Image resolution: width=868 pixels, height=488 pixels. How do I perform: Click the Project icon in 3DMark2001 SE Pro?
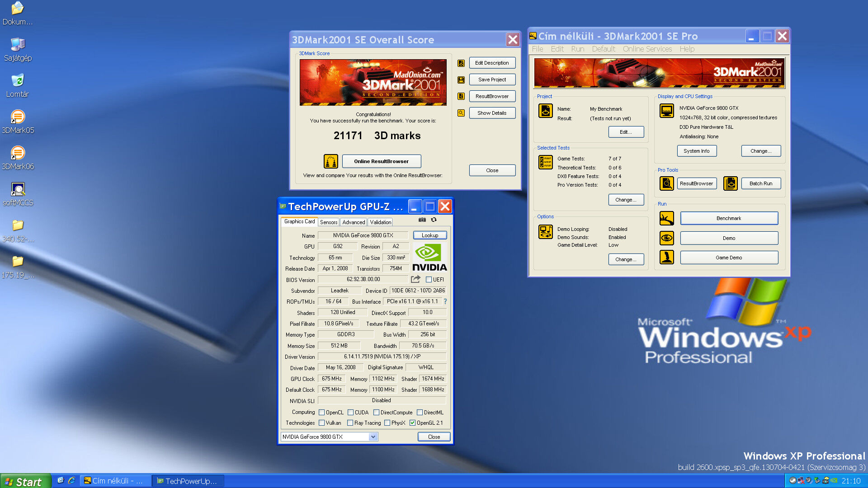[x=546, y=111]
